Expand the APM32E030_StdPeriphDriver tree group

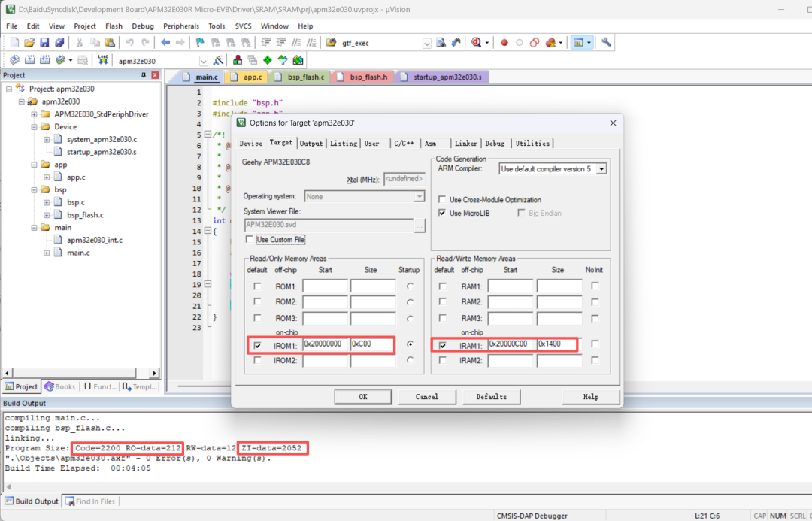[x=34, y=114]
